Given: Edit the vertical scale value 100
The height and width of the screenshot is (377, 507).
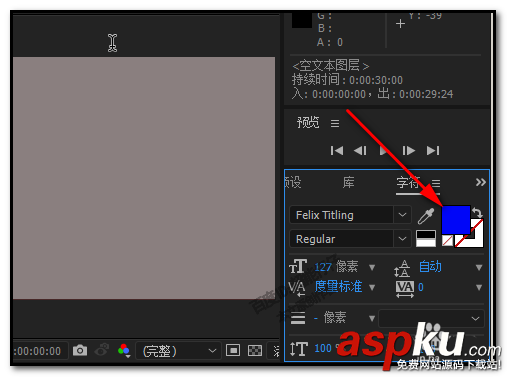Looking at the screenshot, I should (x=323, y=348).
